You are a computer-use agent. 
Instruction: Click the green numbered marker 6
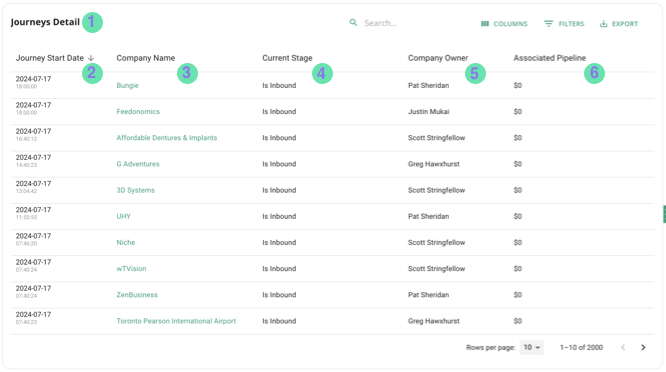pyautogui.click(x=594, y=73)
